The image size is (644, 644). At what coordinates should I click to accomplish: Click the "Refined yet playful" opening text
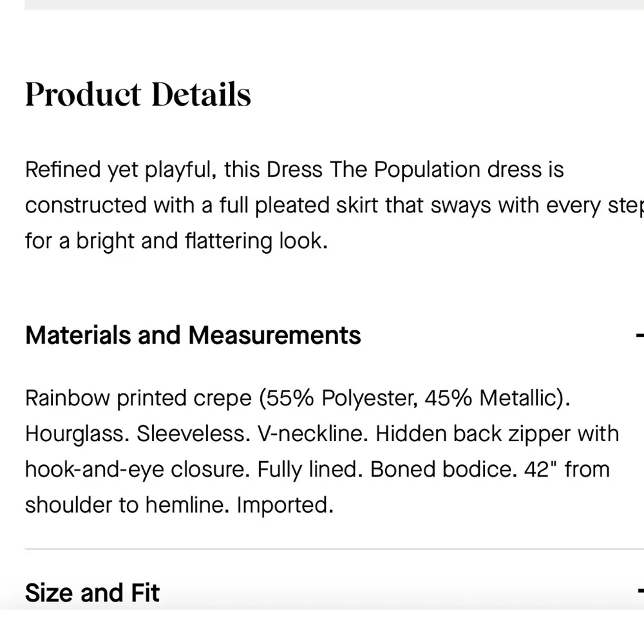[x=118, y=170]
